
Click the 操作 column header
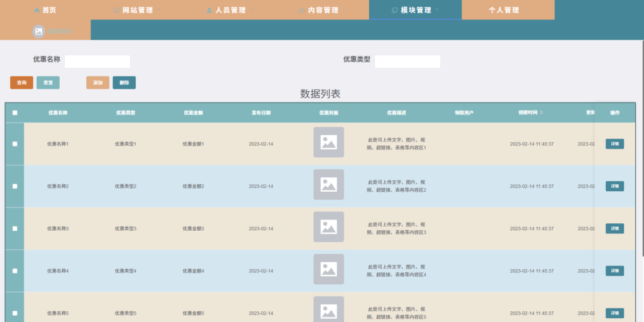615,113
